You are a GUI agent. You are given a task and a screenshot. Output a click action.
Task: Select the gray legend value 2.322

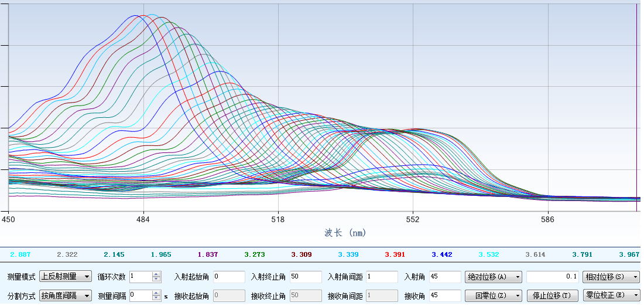[67, 254]
